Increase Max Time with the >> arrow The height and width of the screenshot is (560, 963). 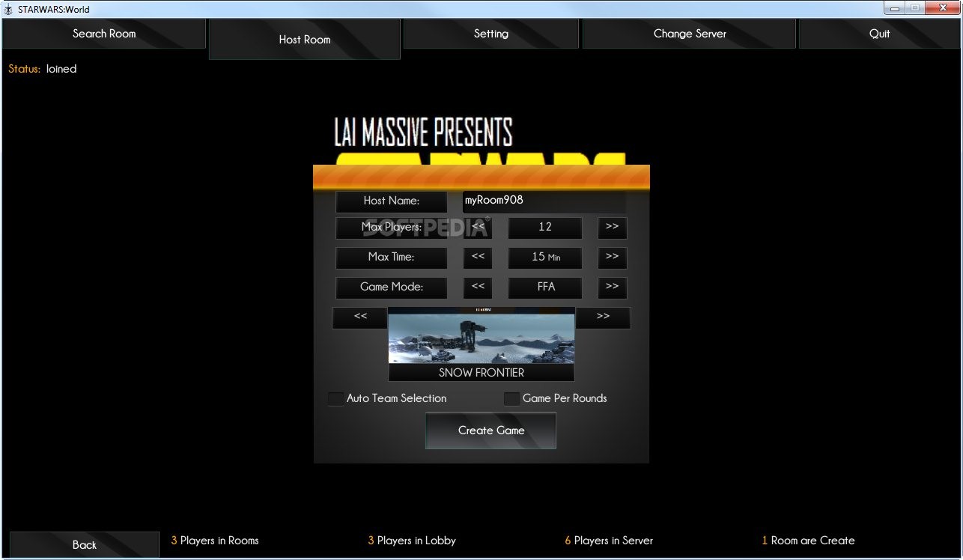coord(613,258)
